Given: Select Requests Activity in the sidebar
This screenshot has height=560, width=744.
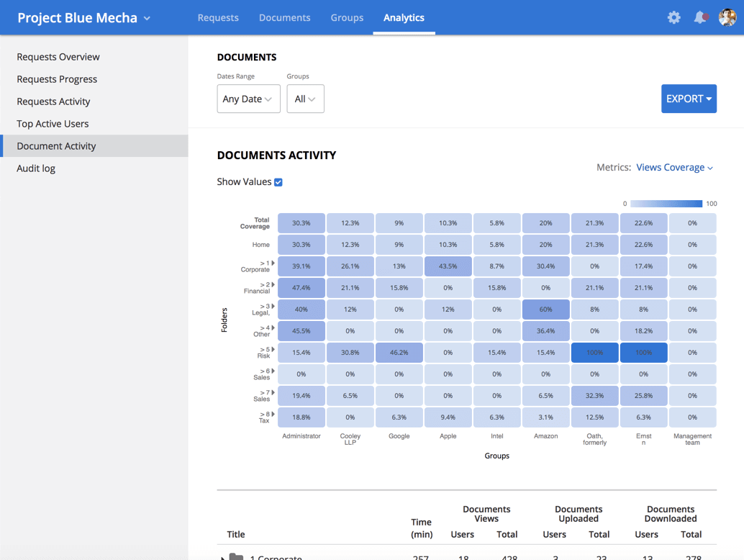Looking at the screenshot, I should (x=53, y=101).
